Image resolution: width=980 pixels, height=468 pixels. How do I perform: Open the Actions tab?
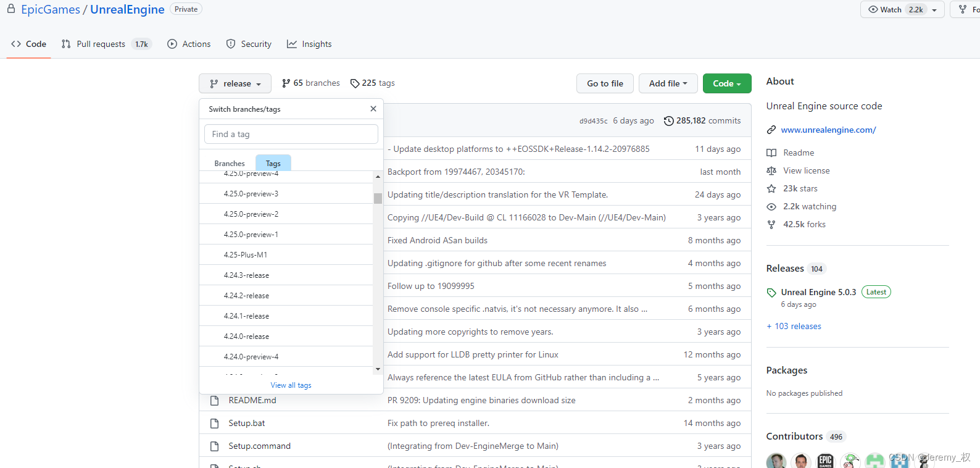click(x=189, y=44)
